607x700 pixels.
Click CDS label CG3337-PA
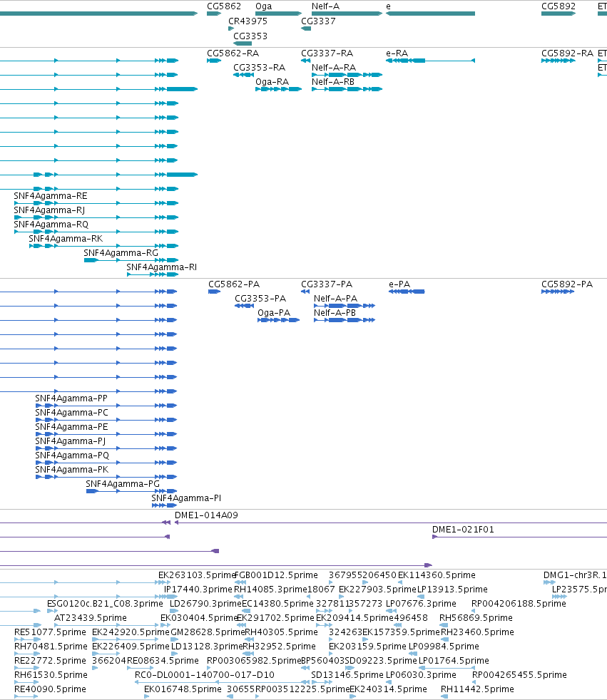point(327,284)
